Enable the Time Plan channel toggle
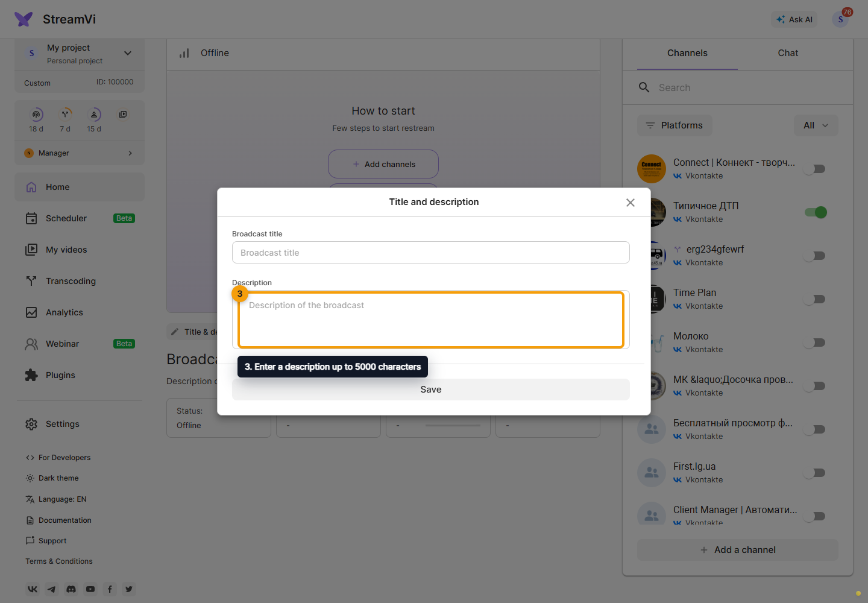This screenshot has height=603, width=868. (x=816, y=299)
